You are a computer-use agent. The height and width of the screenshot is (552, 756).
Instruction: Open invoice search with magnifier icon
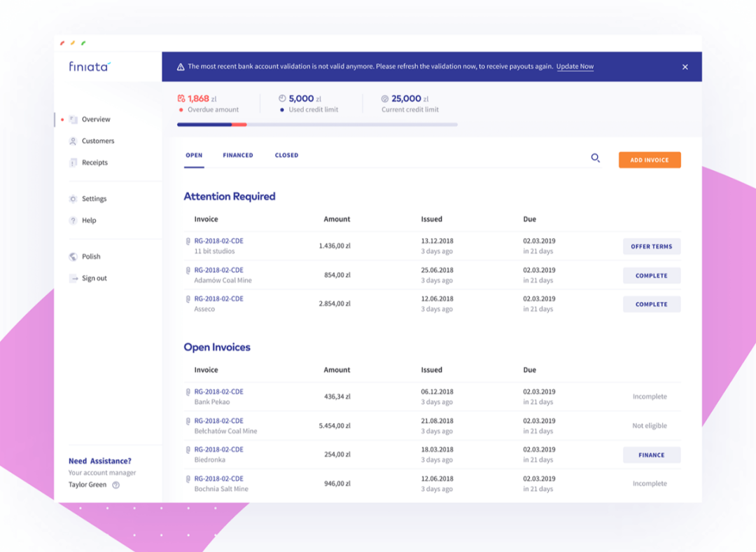coord(596,158)
